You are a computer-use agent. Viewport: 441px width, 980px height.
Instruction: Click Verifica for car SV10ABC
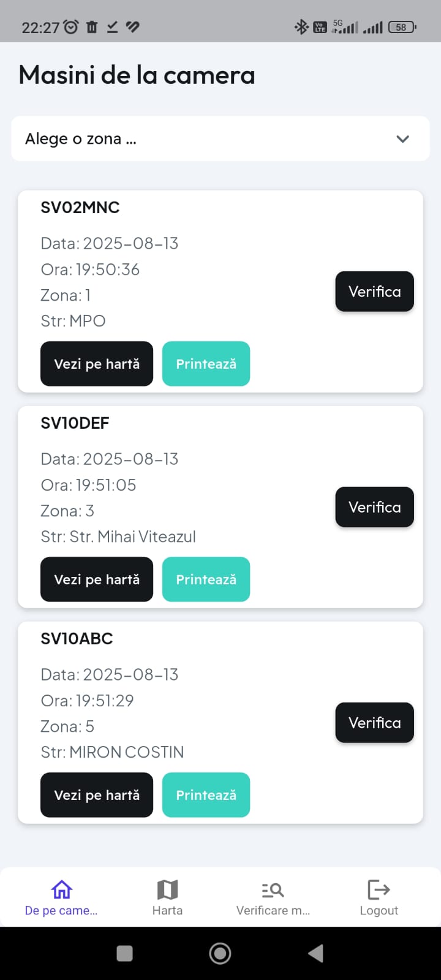point(374,723)
